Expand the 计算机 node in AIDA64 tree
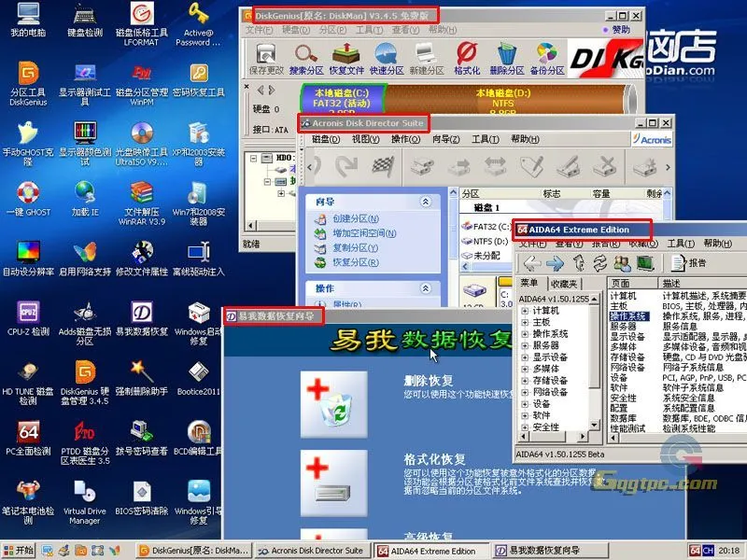 pos(525,311)
